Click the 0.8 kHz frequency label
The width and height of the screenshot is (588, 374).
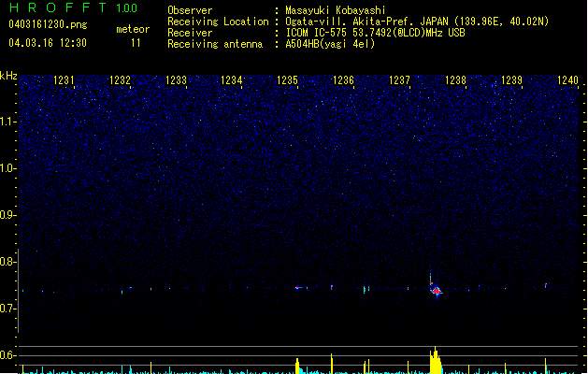tap(7, 262)
